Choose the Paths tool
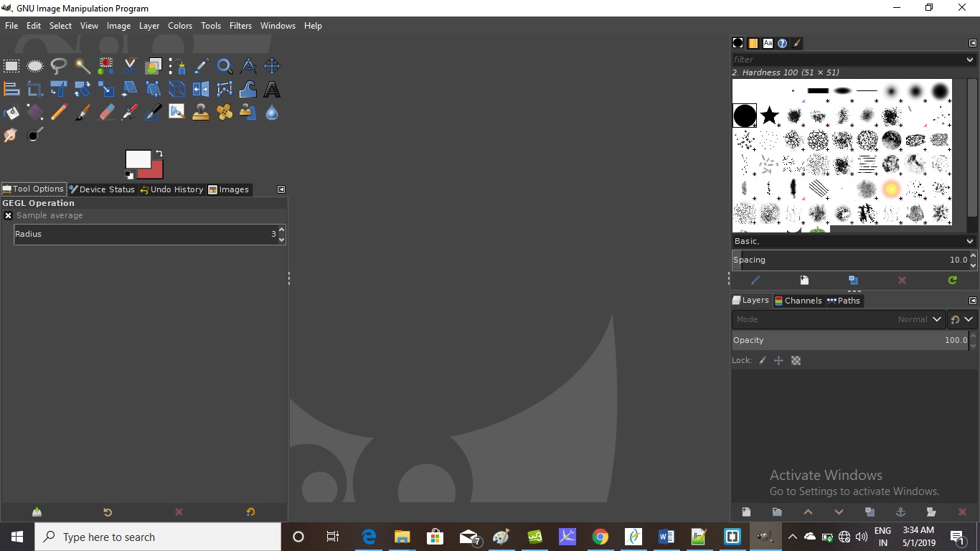Image resolution: width=980 pixels, height=551 pixels. coord(177,67)
